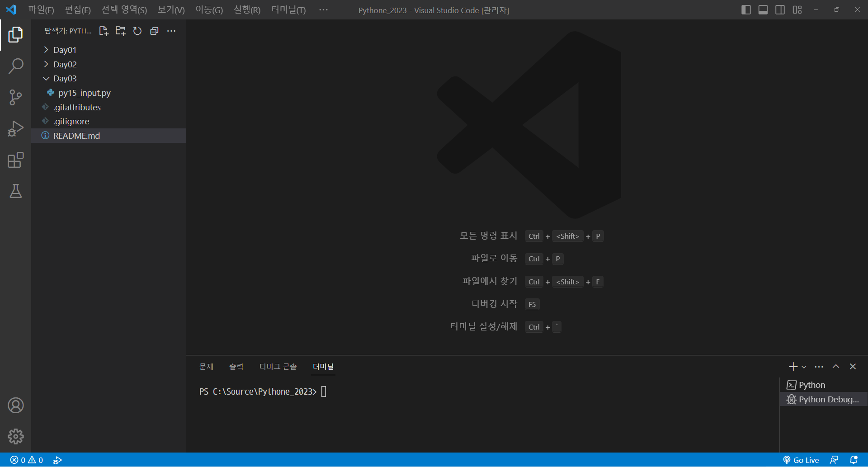The width and height of the screenshot is (868, 467).
Task: Open the Explorer view in activity bar
Action: click(x=15, y=35)
